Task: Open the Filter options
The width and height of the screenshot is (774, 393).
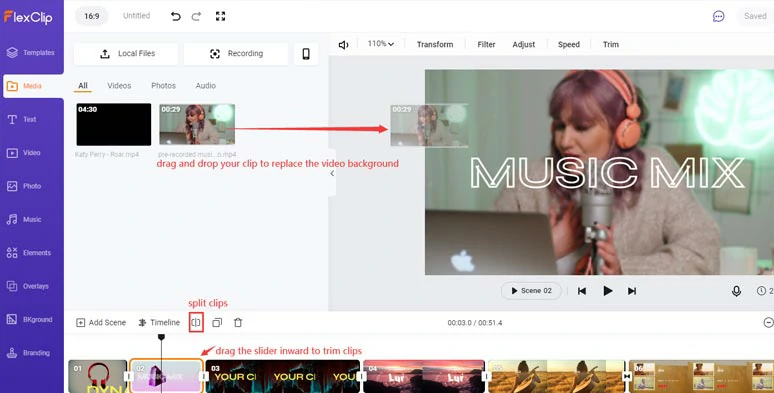Action: (486, 44)
